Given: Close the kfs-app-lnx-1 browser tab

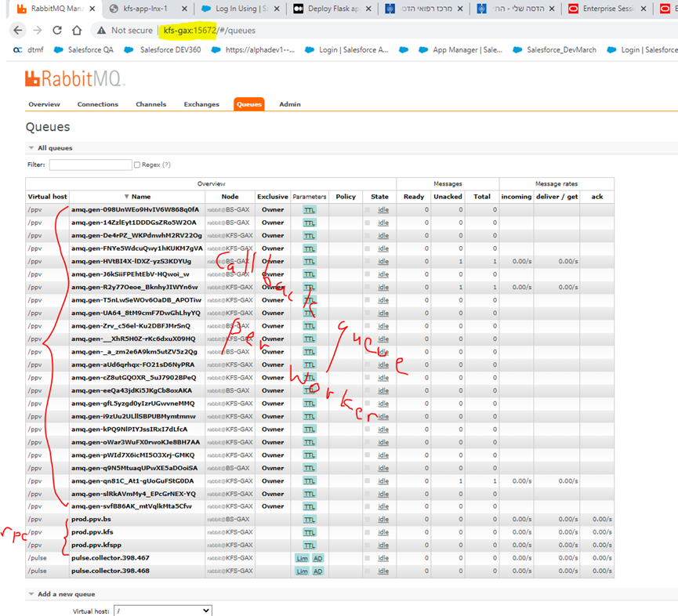Looking at the screenshot, I should click(x=184, y=9).
